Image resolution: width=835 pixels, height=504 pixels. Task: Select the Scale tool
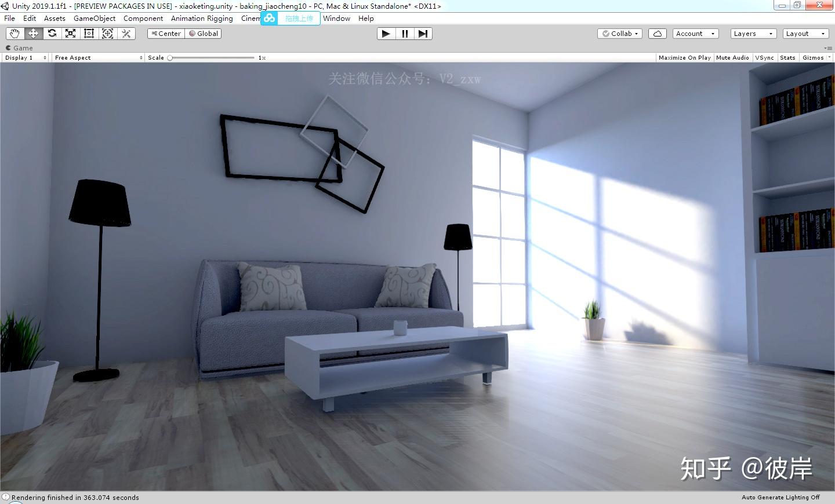click(70, 34)
